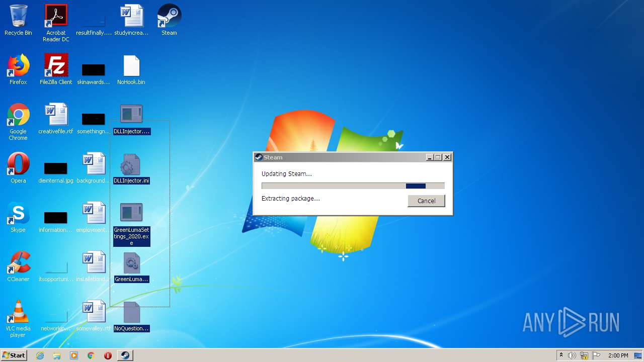Open Action Center flag icon
The height and width of the screenshot is (362, 644).
pos(596,355)
